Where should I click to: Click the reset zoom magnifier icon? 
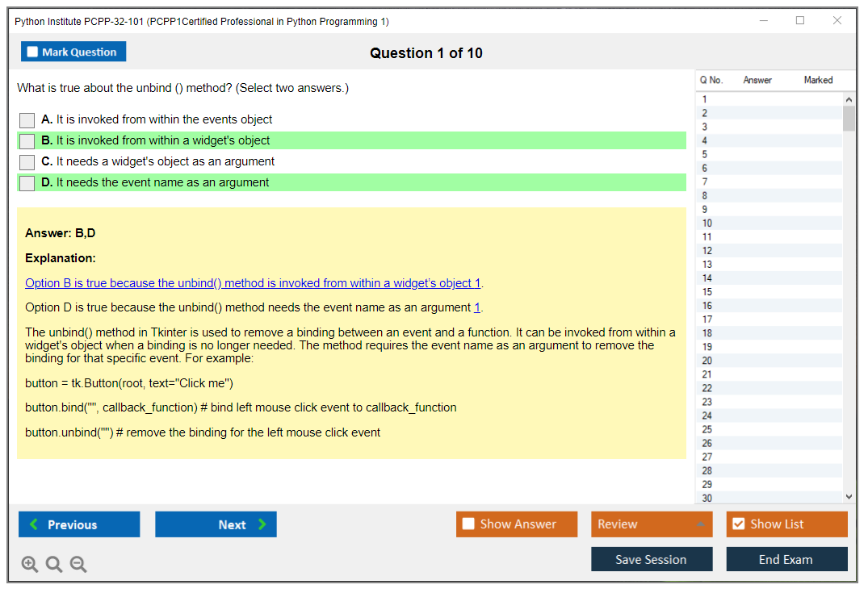click(x=54, y=565)
